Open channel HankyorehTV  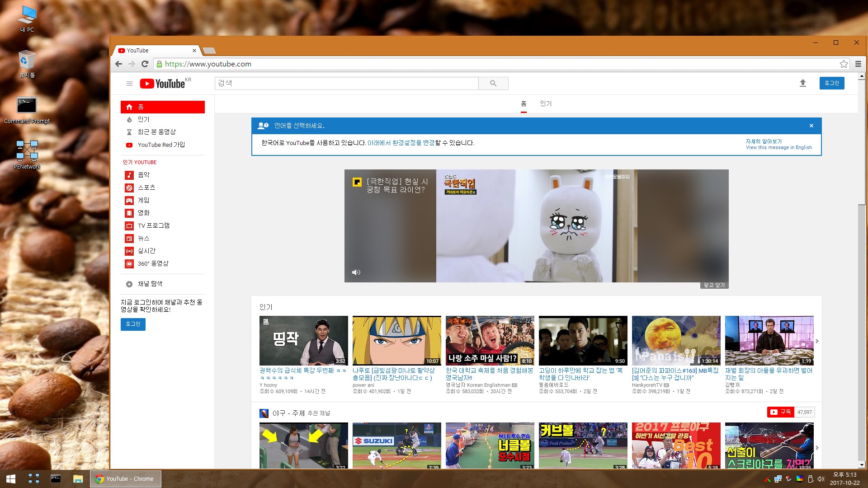pos(647,385)
